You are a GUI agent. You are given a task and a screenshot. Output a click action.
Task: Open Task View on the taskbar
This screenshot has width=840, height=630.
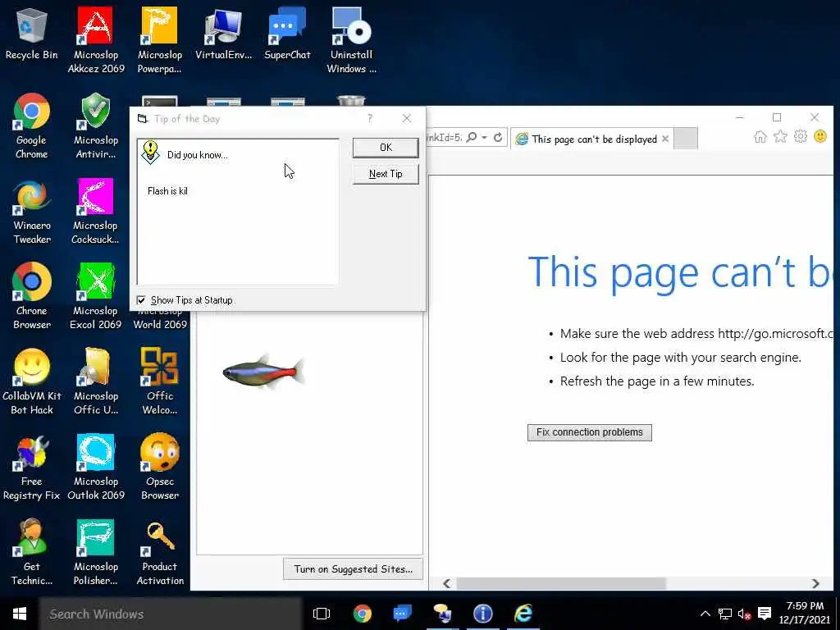click(x=322, y=614)
